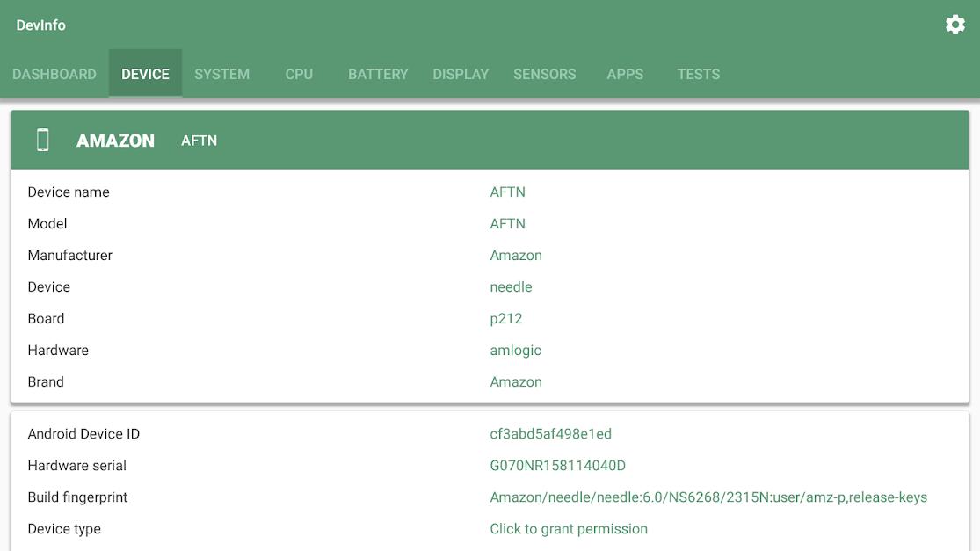Open the Battery tab
This screenshot has height=551, width=980.
[x=378, y=75]
